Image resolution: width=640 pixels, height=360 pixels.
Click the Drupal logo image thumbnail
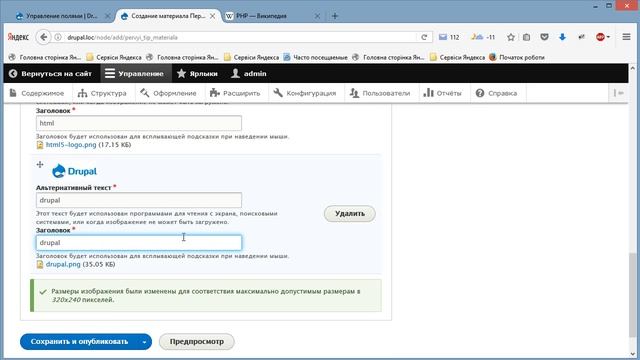click(x=75, y=171)
